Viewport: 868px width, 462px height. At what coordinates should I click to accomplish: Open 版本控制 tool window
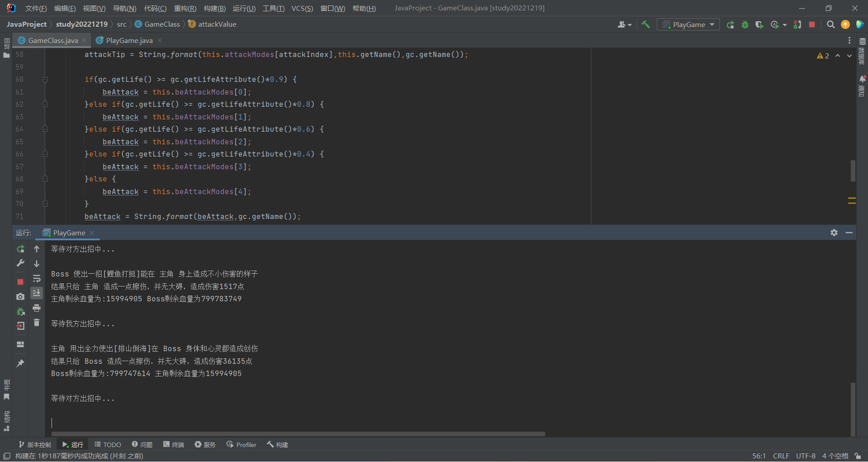(35, 445)
